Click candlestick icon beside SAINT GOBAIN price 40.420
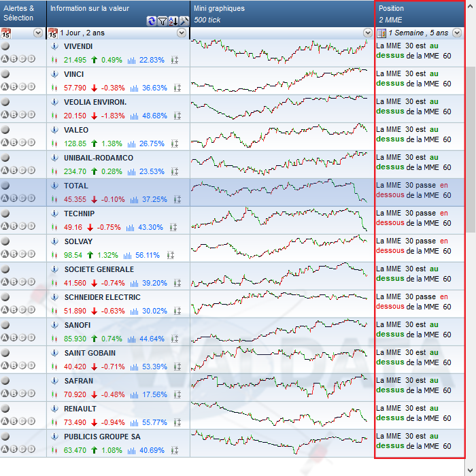 [54, 367]
